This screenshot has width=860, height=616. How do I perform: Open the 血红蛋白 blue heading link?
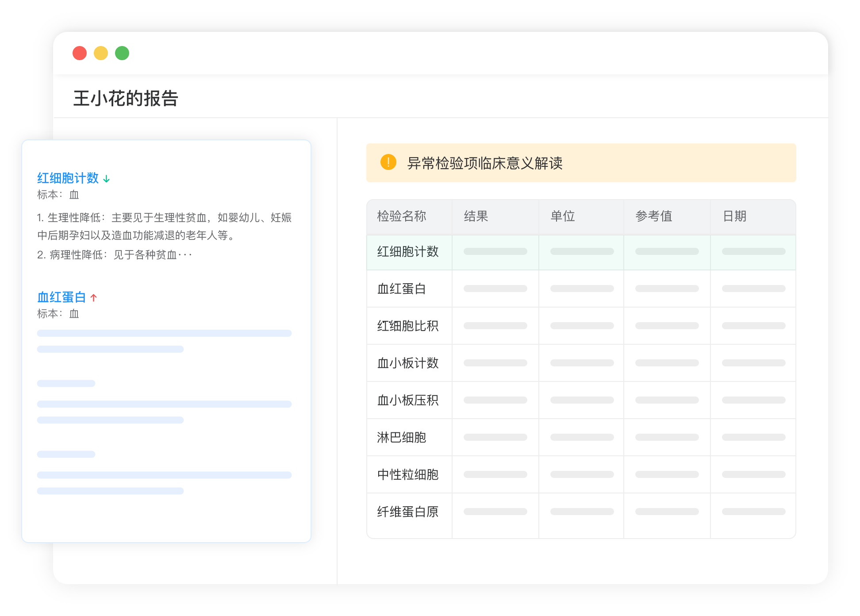61,297
